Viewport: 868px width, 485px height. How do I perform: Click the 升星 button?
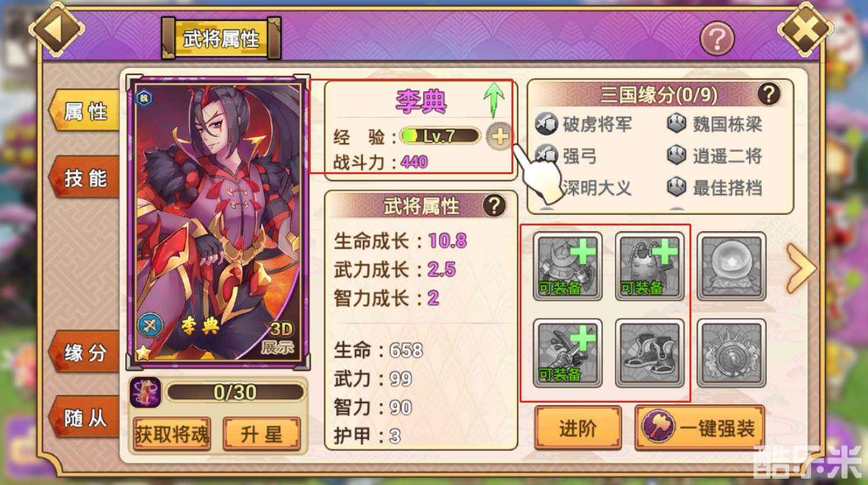pyautogui.click(x=262, y=434)
